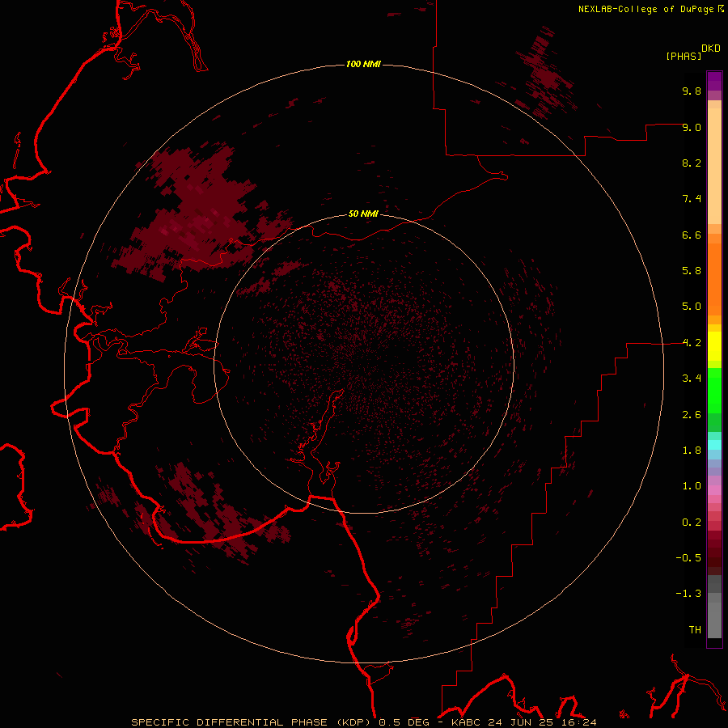Screen dimensions: 728x728
Task: Pick the cyan swatch in the color bar
Action: (x=714, y=445)
